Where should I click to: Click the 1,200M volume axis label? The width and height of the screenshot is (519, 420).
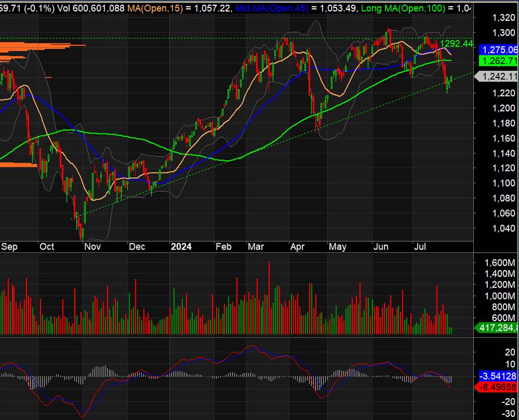pos(500,284)
